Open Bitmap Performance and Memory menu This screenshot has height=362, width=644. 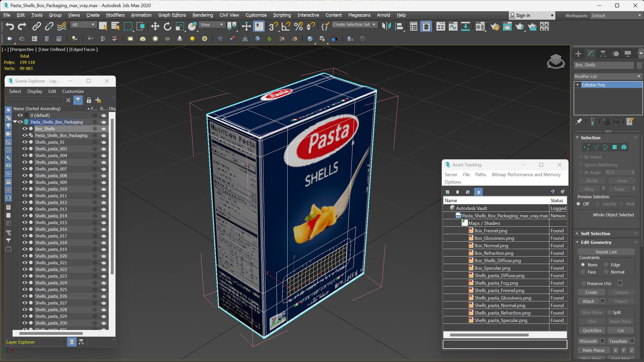[x=526, y=175]
